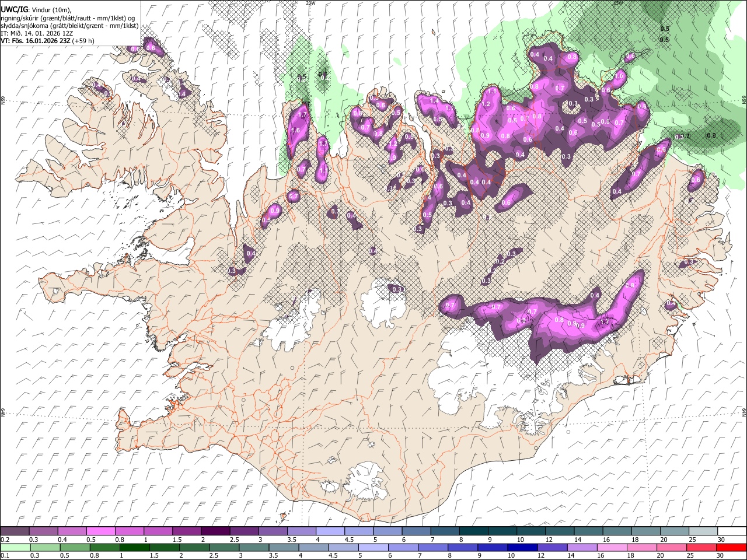Click the '20W' longitude label

(311, 3)
